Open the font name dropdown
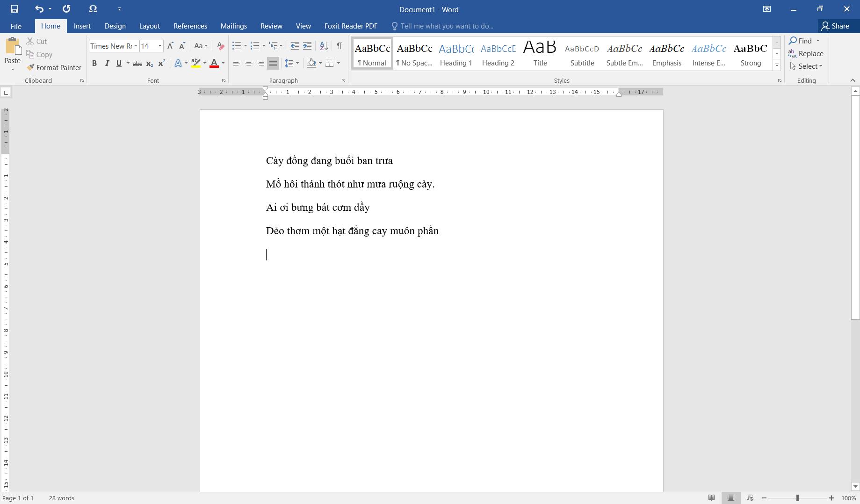 coord(136,46)
